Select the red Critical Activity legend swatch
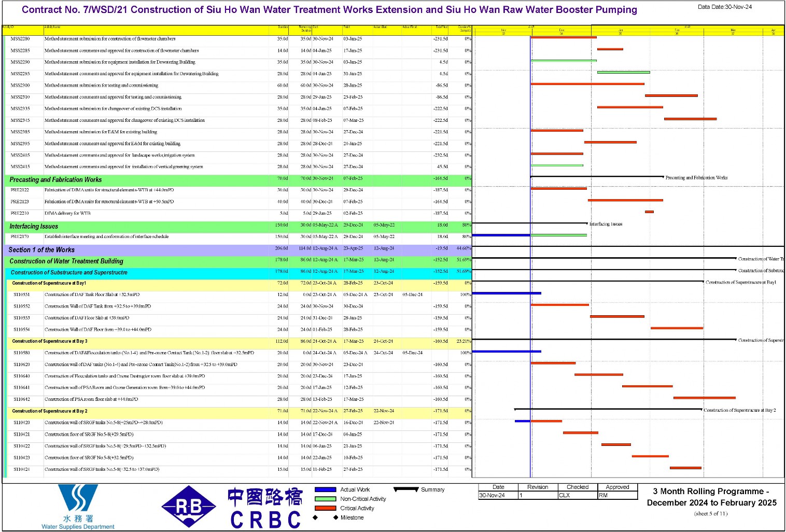 point(326,508)
